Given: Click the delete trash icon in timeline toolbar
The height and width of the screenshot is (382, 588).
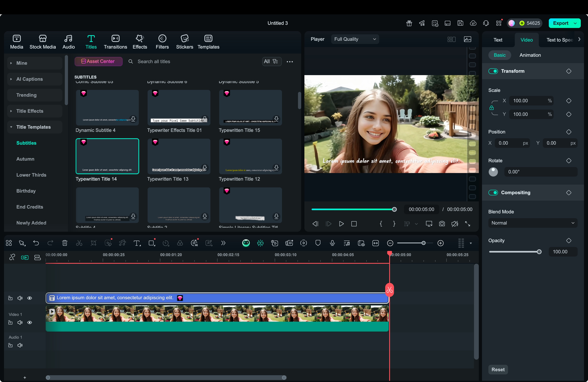Looking at the screenshot, I should (65, 243).
